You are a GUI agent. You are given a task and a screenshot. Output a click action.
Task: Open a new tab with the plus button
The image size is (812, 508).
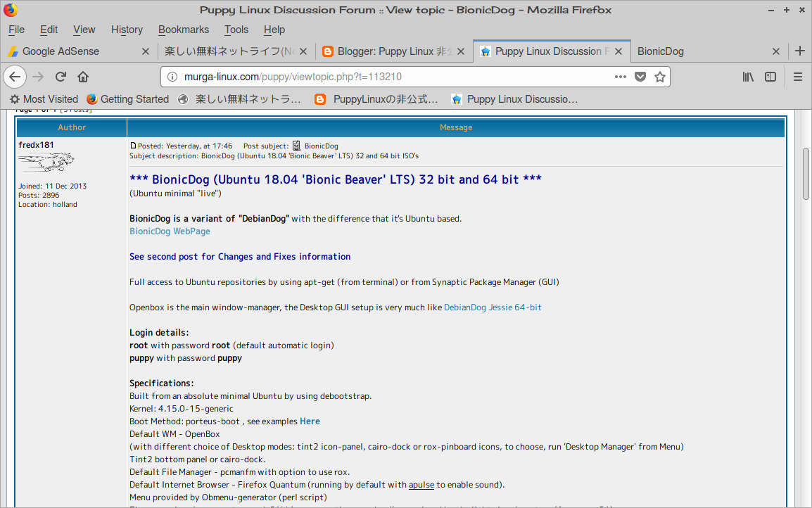(799, 51)
